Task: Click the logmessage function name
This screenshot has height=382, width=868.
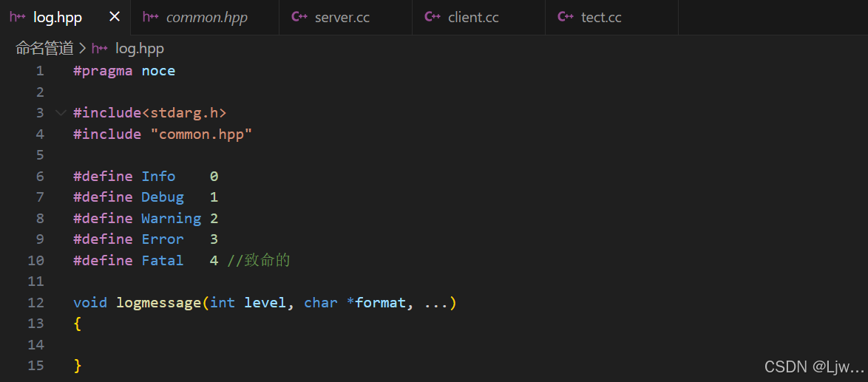Action: 159,303
